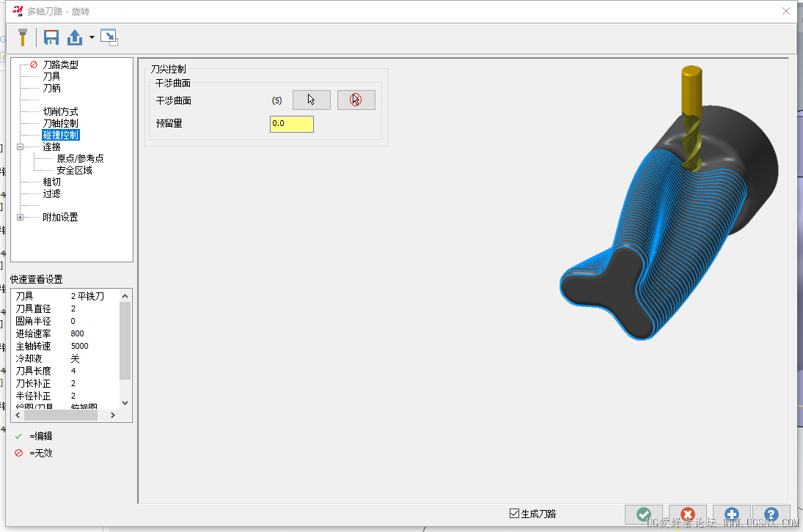
Task: Close the 多轴刀路 dialog window
Action: (x=786, y=11)
